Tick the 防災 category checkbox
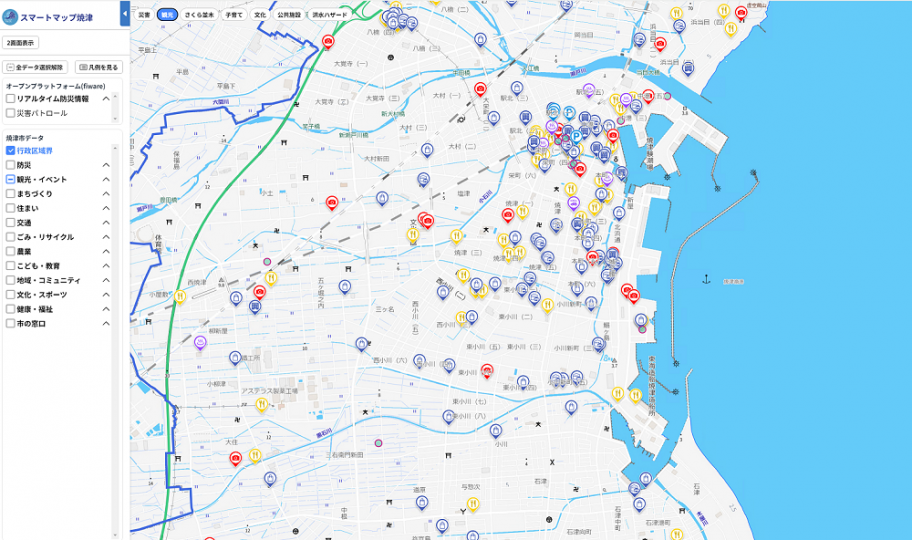The height and width of the screenshot is (540, 912). [x=10, y=165]
